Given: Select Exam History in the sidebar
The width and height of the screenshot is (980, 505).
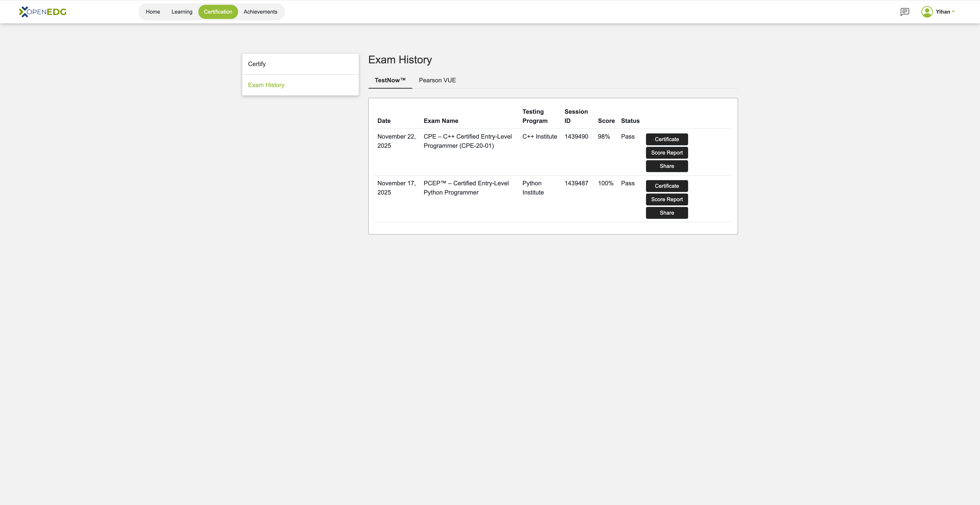Looking at the screenshot, I should click(300, 85).
